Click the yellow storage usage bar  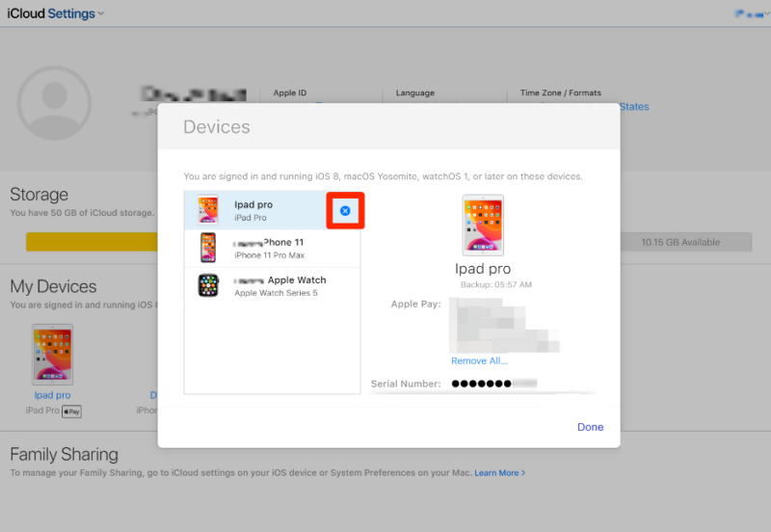[92, 242]
